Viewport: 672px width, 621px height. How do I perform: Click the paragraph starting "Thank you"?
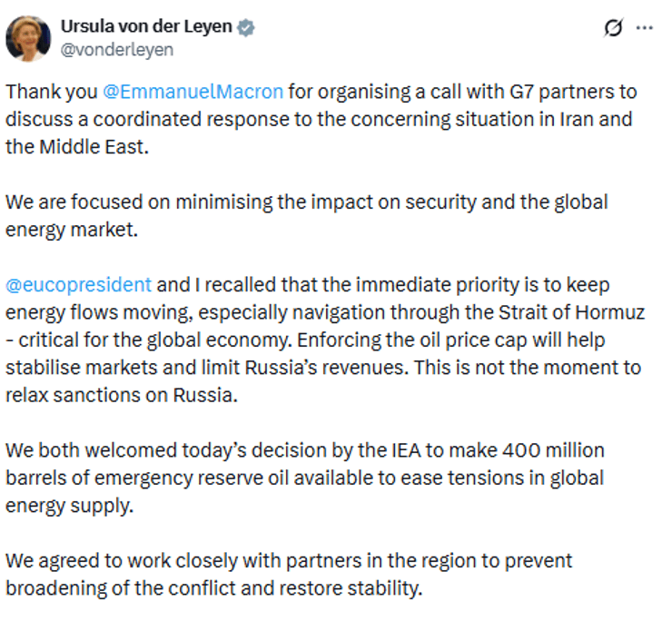318,119
